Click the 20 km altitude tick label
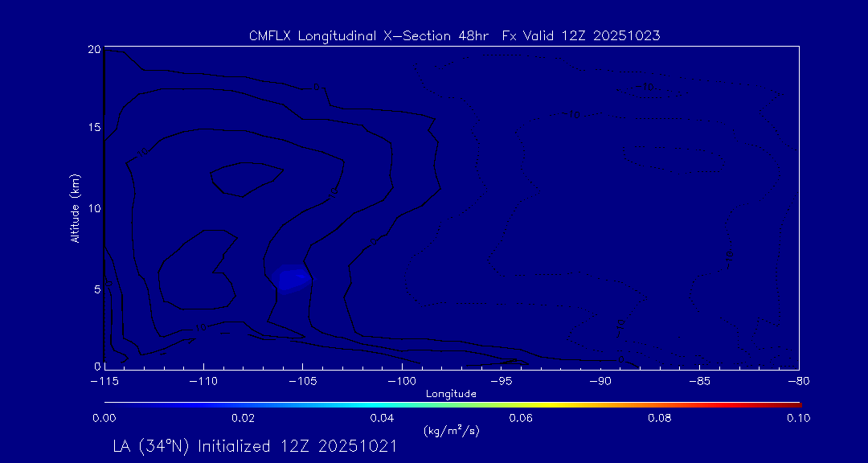The height and width of the screenshot is (463, 868). pos(93,49)
